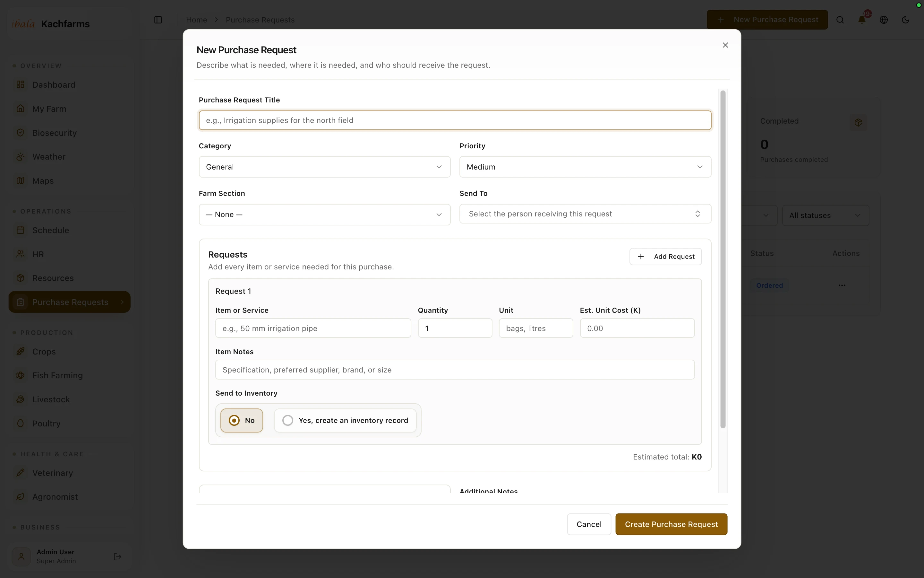This screenshot has width=924, height=578.
Task: Open row actions three-dot menu
Action: coord(842,285)
